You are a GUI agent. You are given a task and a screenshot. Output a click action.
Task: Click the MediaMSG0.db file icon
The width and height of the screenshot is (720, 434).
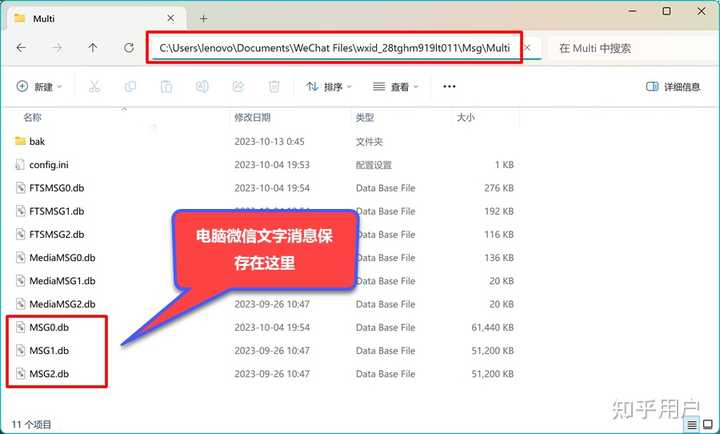(x=20, y=258)
